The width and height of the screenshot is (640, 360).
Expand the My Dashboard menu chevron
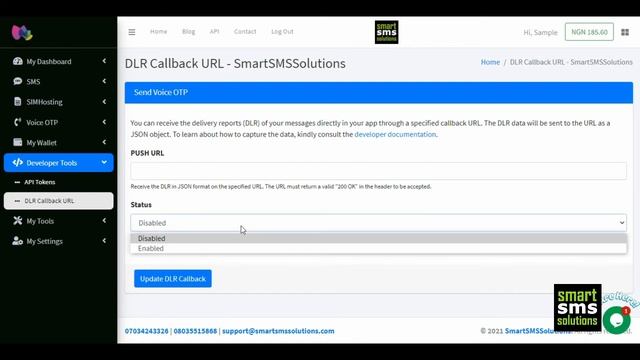(x=104, y=61)
